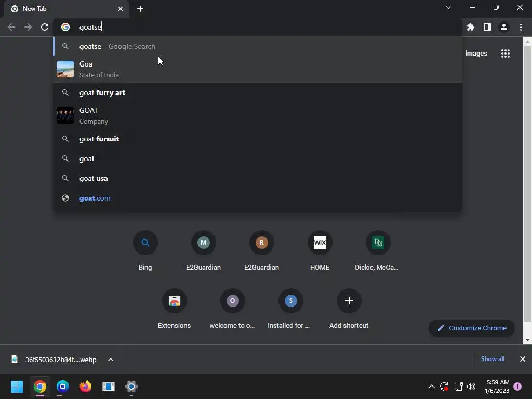Screen dimensions: 532x399
Task: Show hidden system tray icons
Action: click(x=432, y=387)
